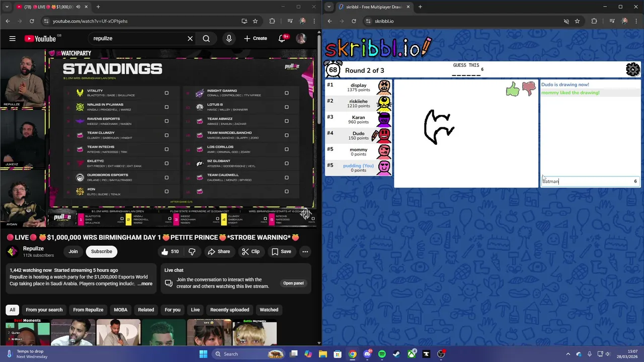The width and height of the screenshot is (644, 362).
Task: Reload the skribbl.io page
Action: coord(354,21)
